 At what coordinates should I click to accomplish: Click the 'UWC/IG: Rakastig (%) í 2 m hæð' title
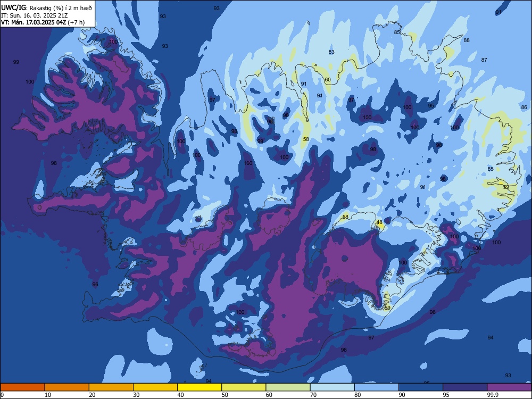tap(46, 8)
